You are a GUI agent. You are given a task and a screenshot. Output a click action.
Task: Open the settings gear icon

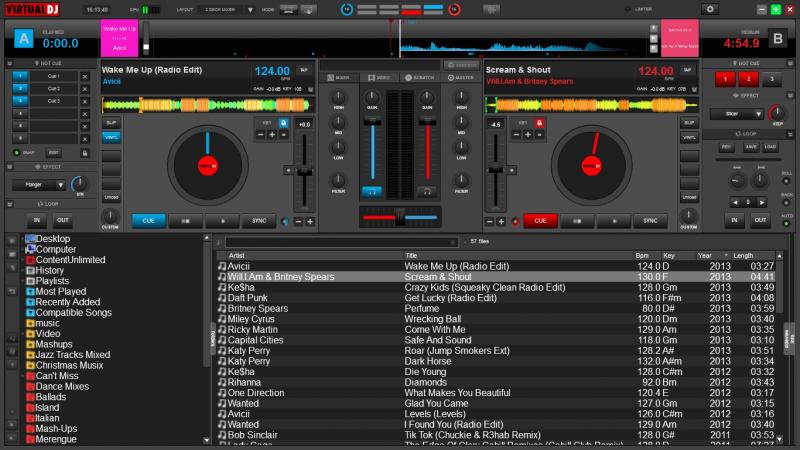(x=709, y=9)
